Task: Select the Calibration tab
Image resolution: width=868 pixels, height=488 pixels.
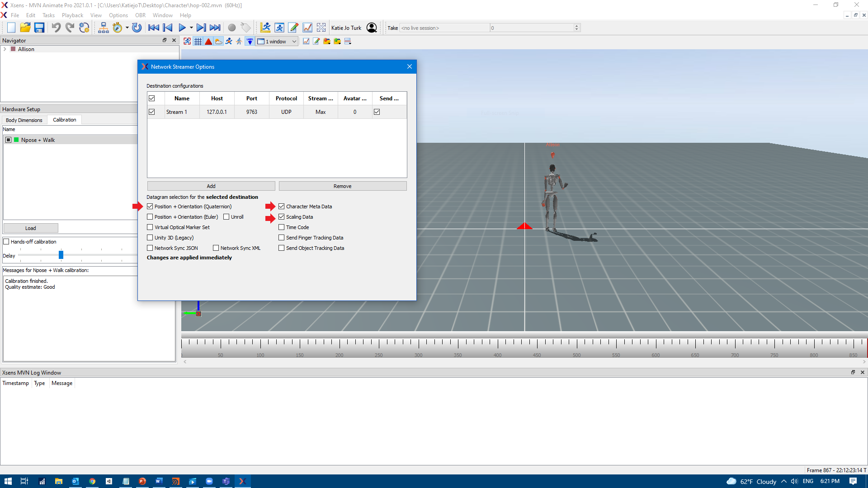Action: [65, 120]
